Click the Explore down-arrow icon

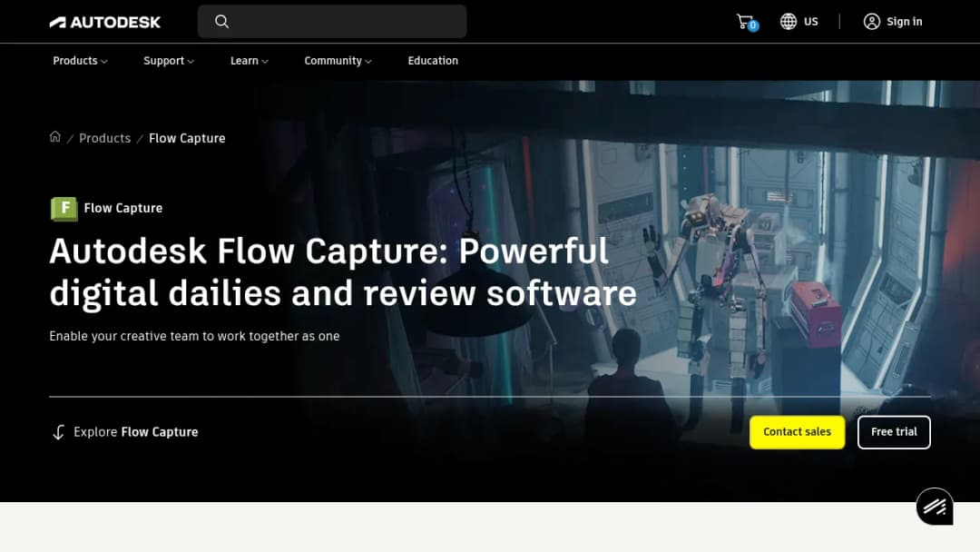click(58, 432)
